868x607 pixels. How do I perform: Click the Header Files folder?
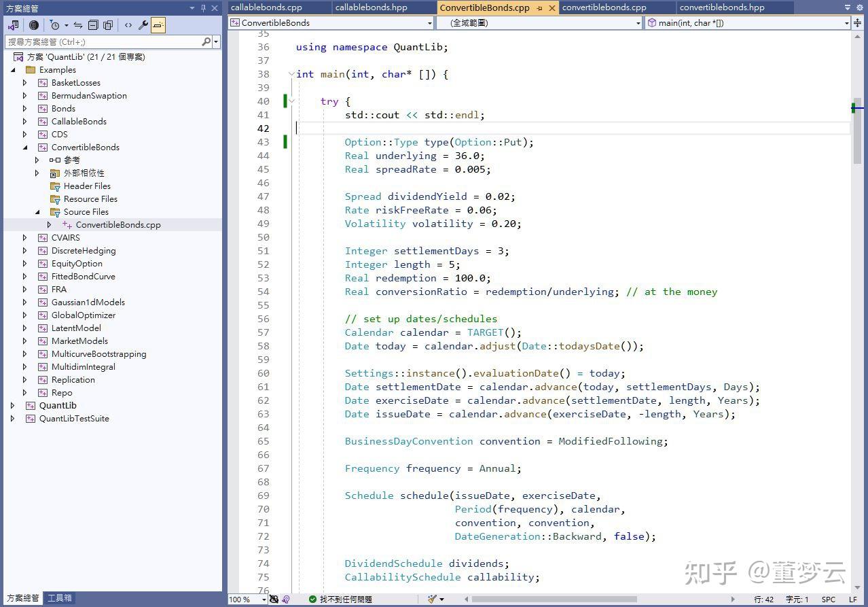click(x=87, y=186)
